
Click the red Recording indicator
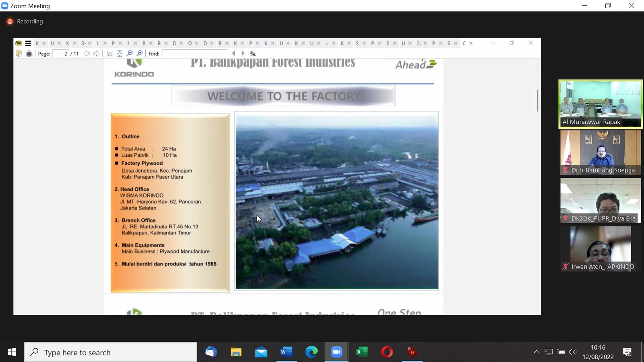(x=10, y=21)
